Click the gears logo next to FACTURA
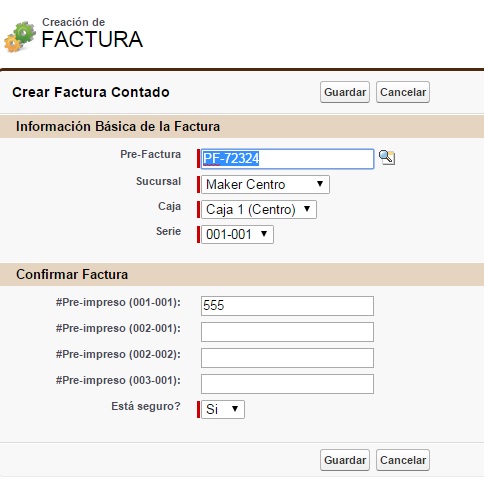Image resolution: width=484 pixels, height=484 pixels. (x=20, y=37)
